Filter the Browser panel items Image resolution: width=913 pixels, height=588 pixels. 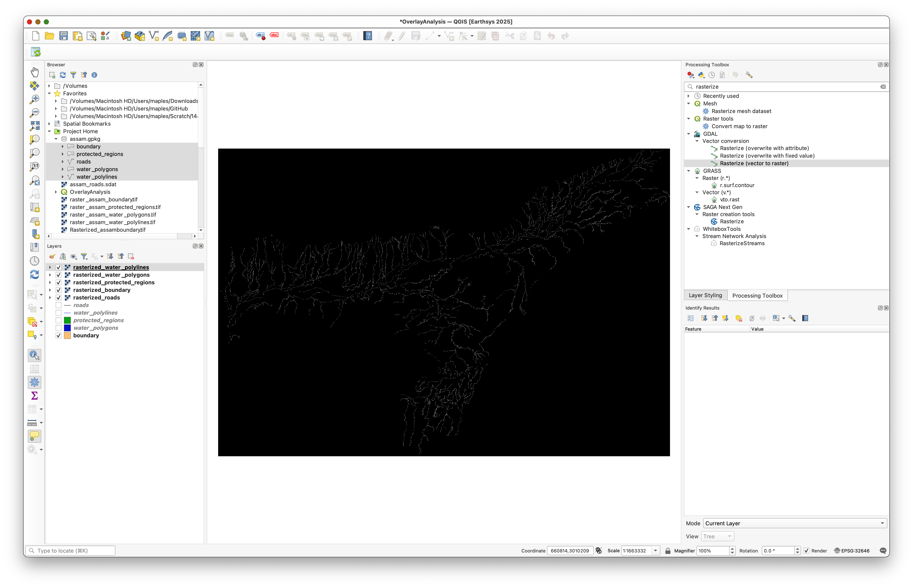(73, 75)
